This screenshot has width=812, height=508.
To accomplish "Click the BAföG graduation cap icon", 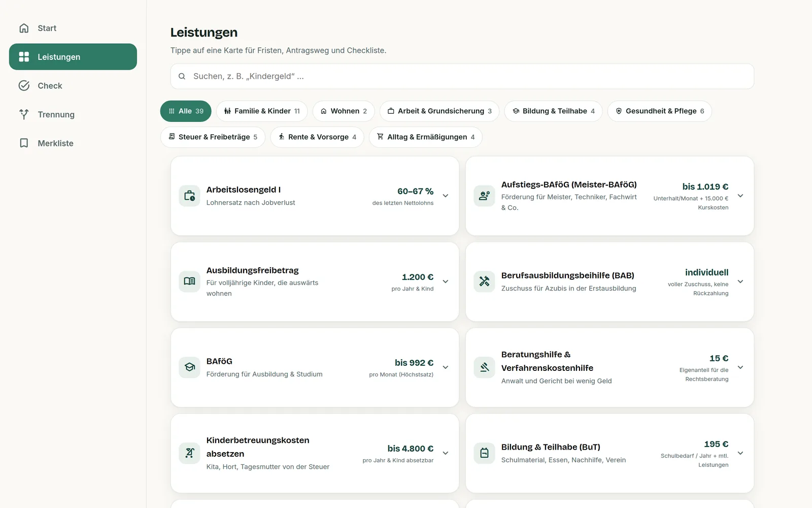I will coord(189,367).
